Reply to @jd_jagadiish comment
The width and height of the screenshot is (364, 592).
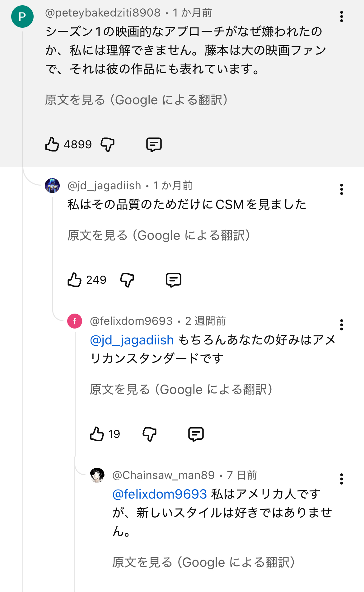(x=174, y=280)
